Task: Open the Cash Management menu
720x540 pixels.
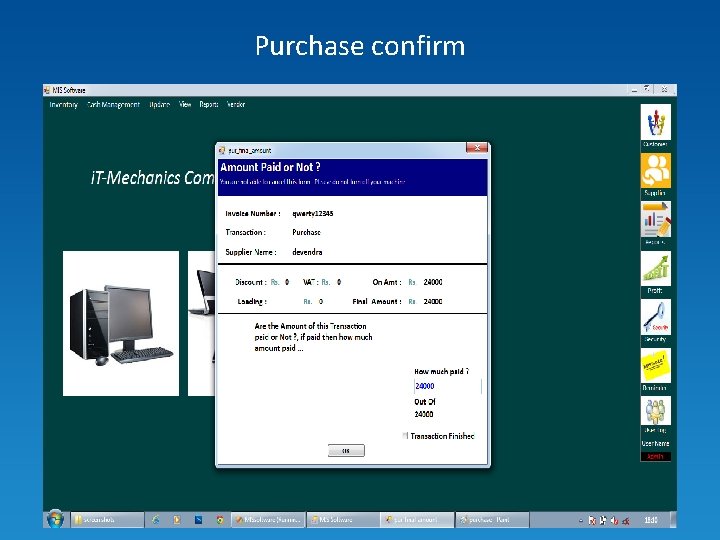Action: pyautogui.click(x=113, y=105)
